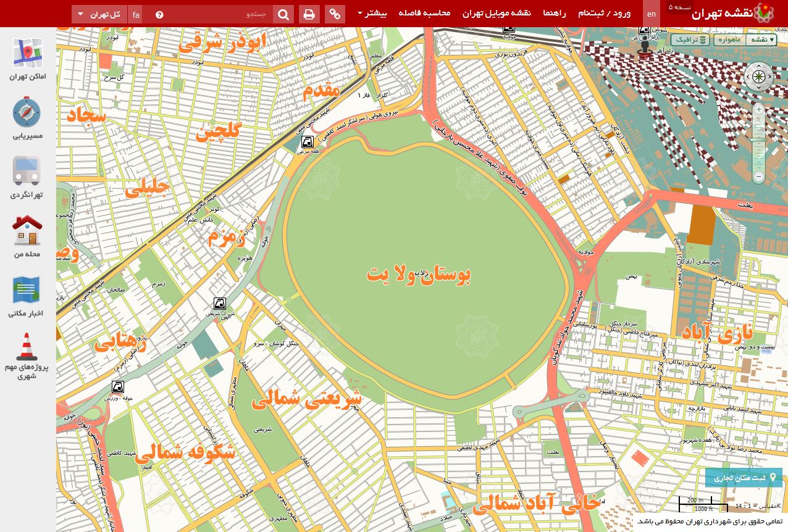Click the شریعتی شمالی neighborhood label

click(x=306, y=399)
